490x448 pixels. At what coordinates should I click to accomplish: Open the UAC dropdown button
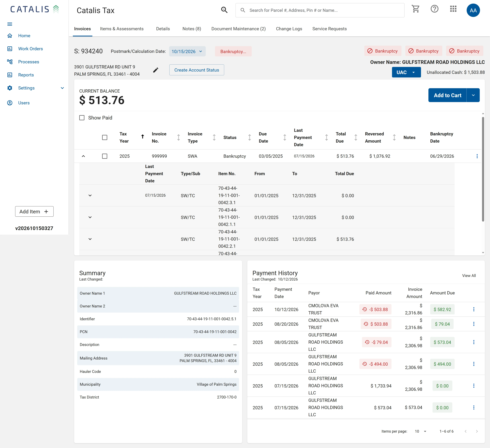coord(406,72)
